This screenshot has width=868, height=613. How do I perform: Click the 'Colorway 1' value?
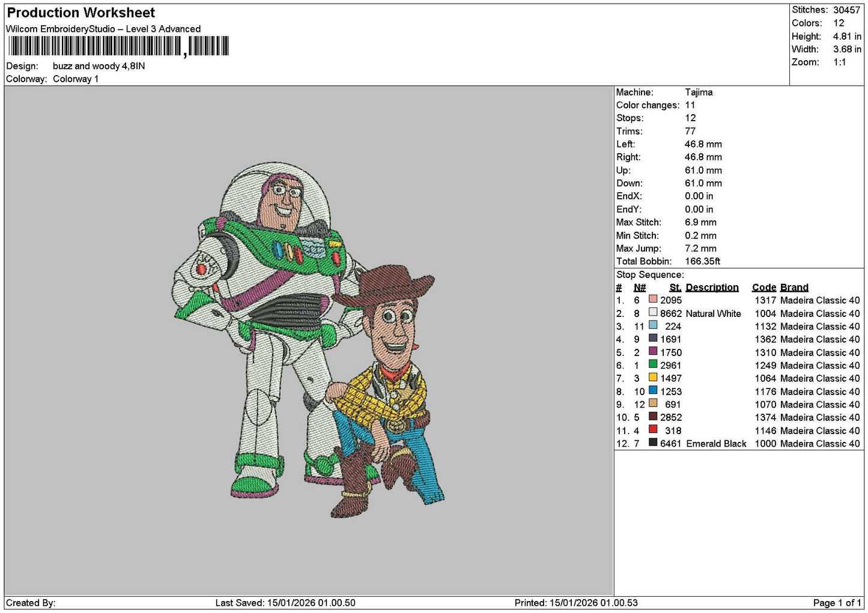76,79
